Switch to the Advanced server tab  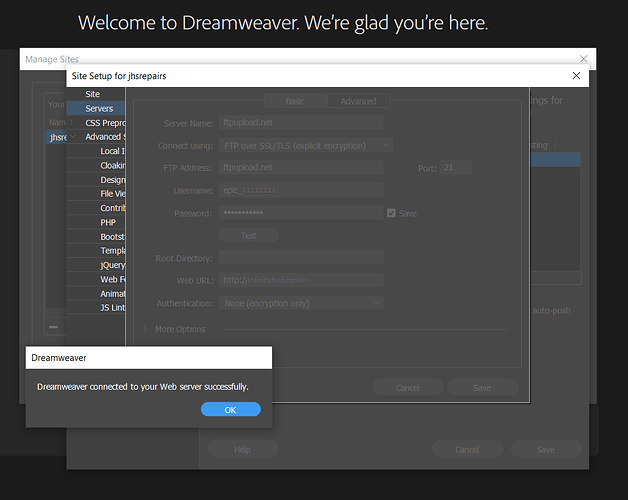(358, 101)
